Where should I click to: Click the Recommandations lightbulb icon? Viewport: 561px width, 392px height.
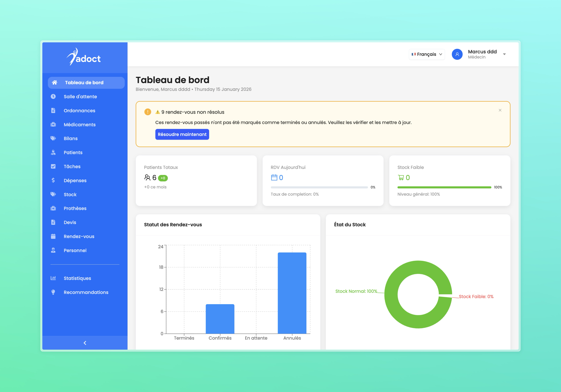[x=53, y=292]
